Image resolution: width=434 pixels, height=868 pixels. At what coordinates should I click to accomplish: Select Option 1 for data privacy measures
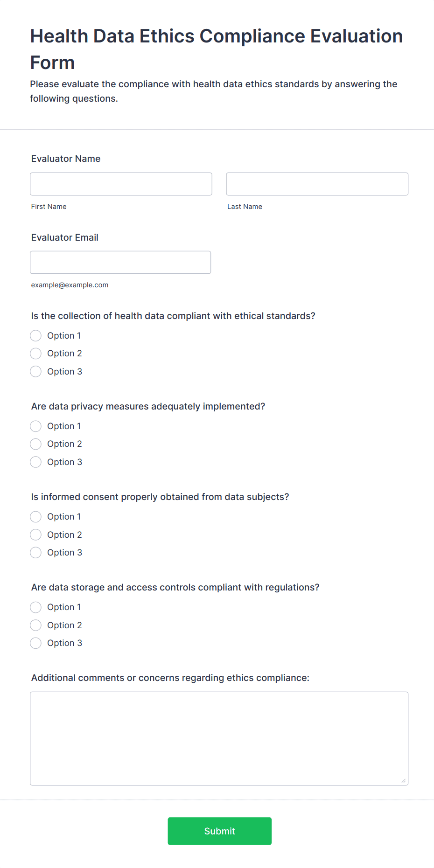[36, 426]
